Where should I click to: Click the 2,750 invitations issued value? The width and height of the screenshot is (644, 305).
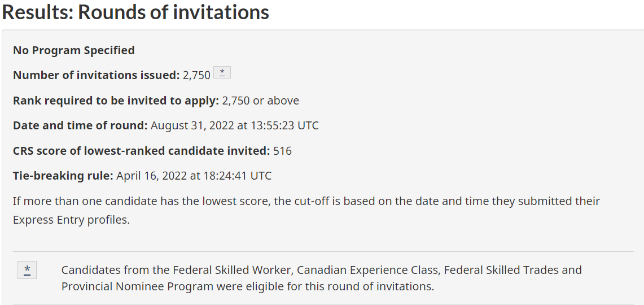(x=197, y=75)
